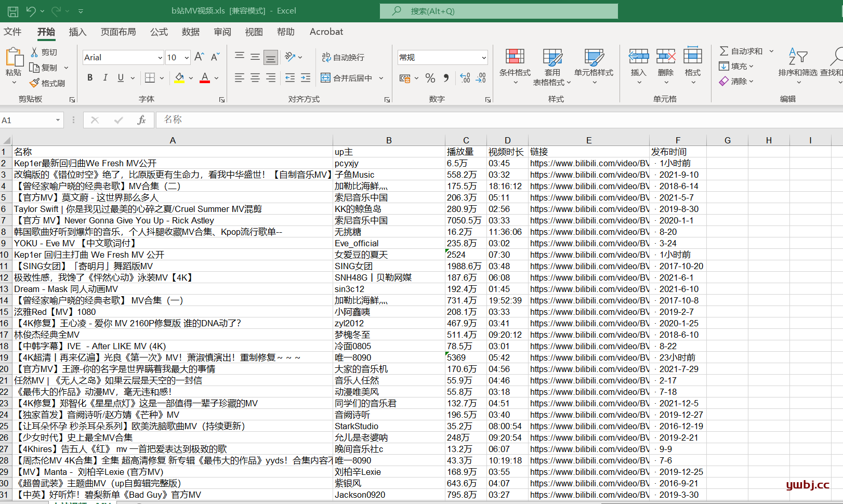Open the font size dropdown

point(186,58)
